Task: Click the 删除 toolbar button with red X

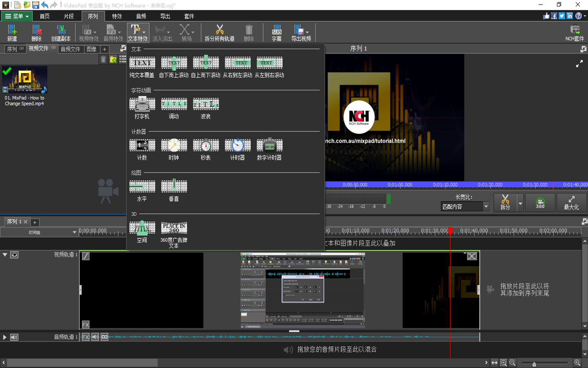Action: [36, 33]
